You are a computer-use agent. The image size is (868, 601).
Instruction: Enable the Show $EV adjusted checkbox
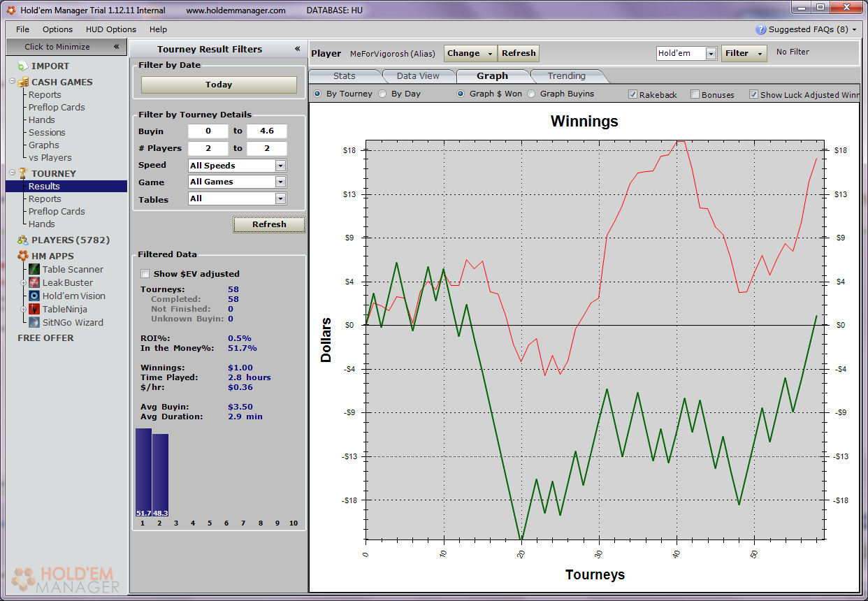[x=145, y=274]
